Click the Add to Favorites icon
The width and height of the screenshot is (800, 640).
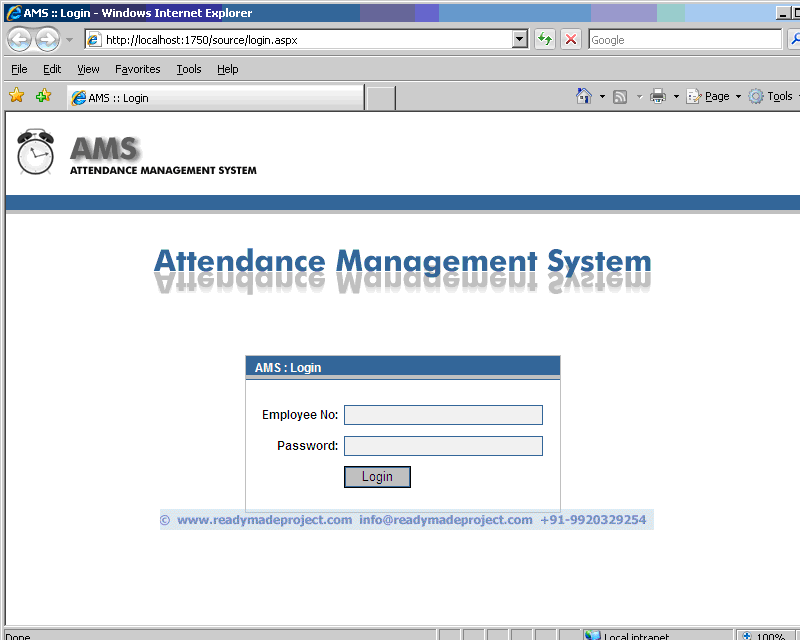click(44, 95)
